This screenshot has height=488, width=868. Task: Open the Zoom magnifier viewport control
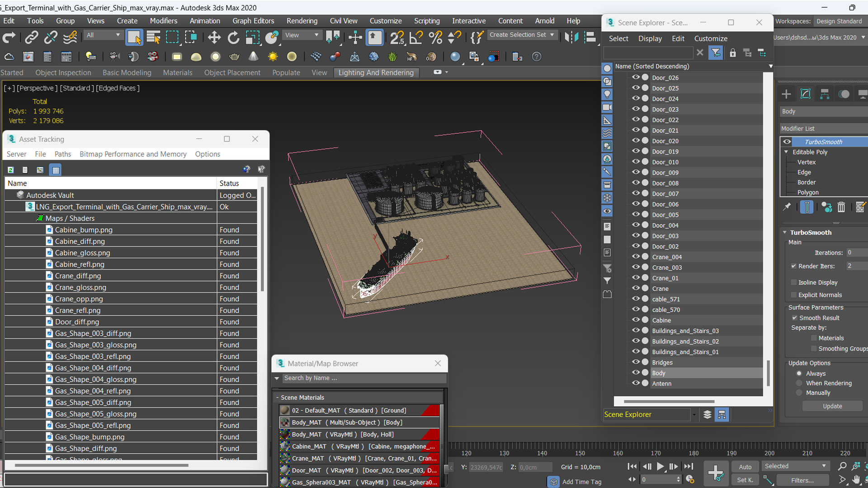[x=842, y=466]
